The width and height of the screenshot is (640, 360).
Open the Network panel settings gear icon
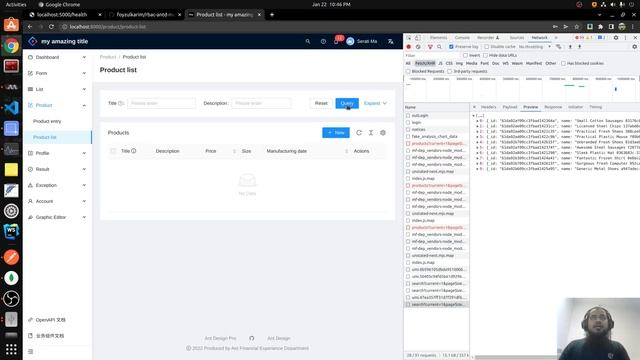coord(634,47)
